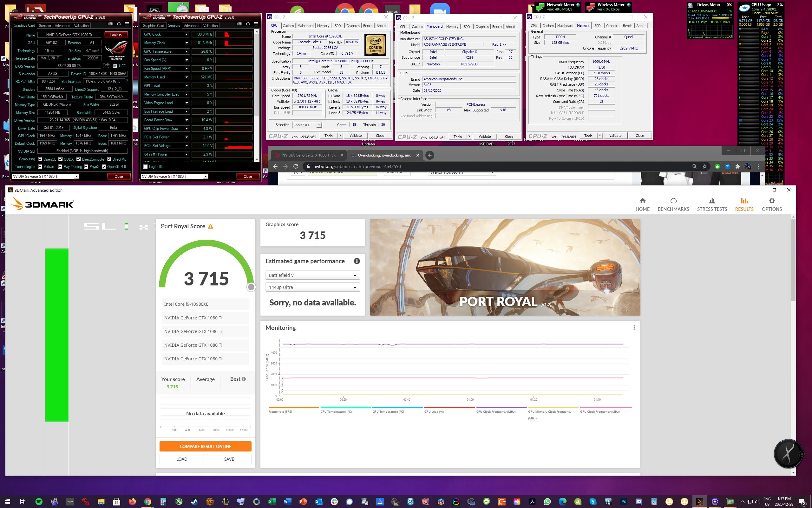Open GPU Temperature sensor dropdown arrow
This screenshot has height=508, width=812.
pyautogui.click(x=187, y=51)
